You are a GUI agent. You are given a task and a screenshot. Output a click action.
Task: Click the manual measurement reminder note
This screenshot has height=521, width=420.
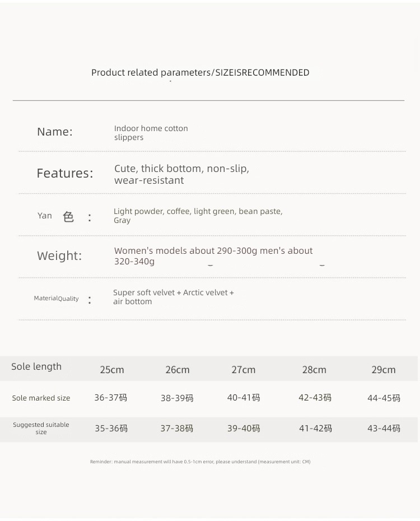tap(200, 462)
